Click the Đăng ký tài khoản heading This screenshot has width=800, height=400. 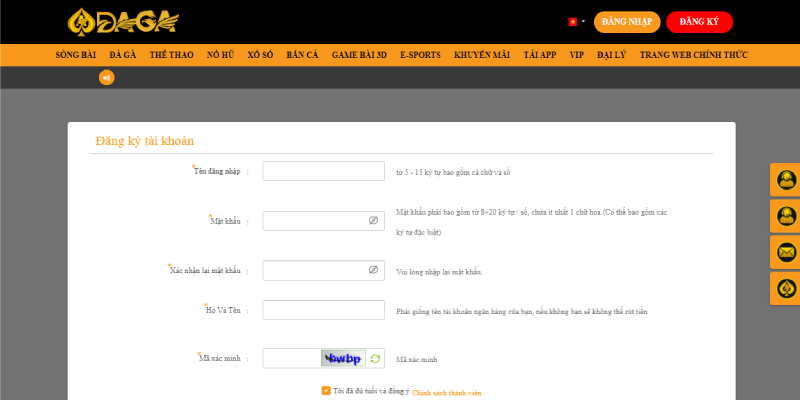[144, 141]
